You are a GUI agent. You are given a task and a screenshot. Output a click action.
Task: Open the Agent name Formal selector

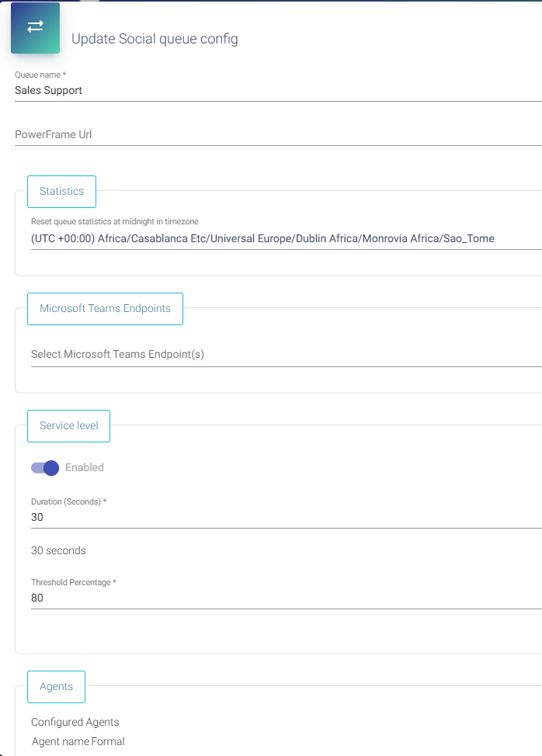point(78,741)
